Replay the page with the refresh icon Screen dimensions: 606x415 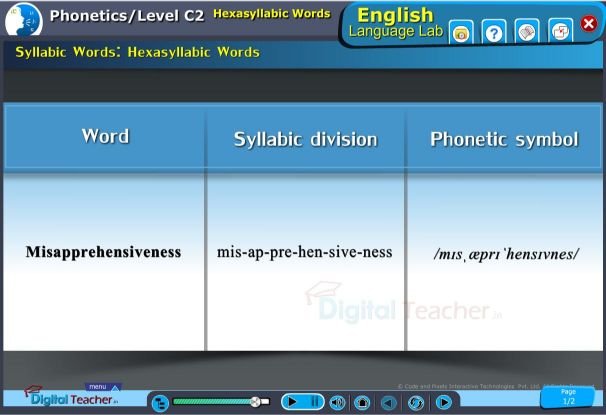416,403
